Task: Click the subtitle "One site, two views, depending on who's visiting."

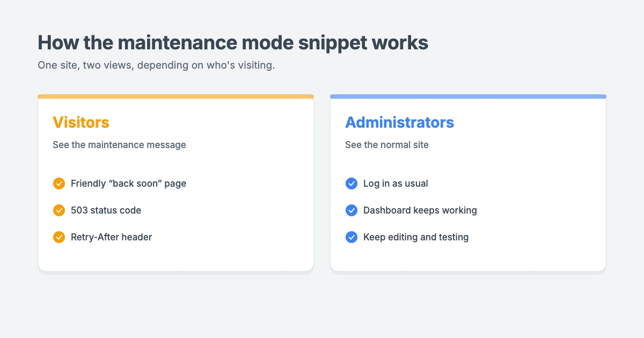Action: tap(156, 65)
